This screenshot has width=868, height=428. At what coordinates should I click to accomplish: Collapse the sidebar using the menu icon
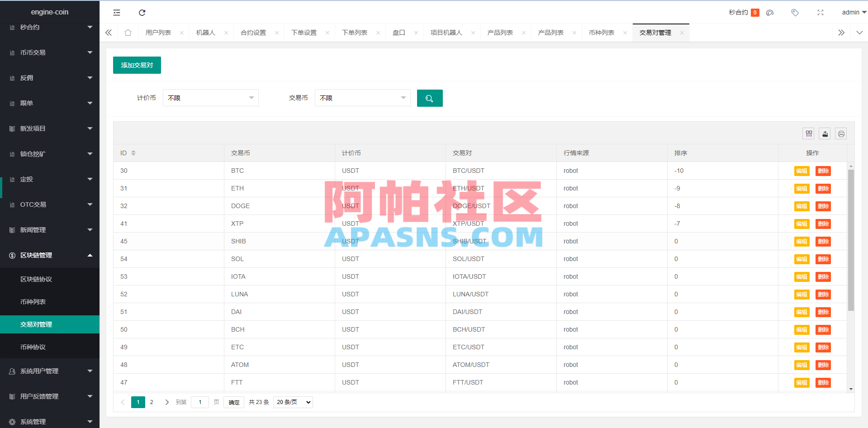(116, 12)
